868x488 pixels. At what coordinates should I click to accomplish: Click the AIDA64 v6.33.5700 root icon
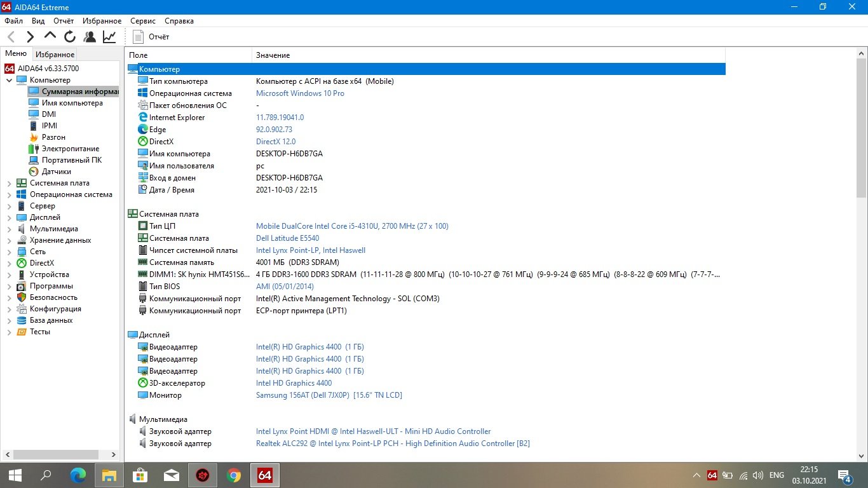[10, 68]
